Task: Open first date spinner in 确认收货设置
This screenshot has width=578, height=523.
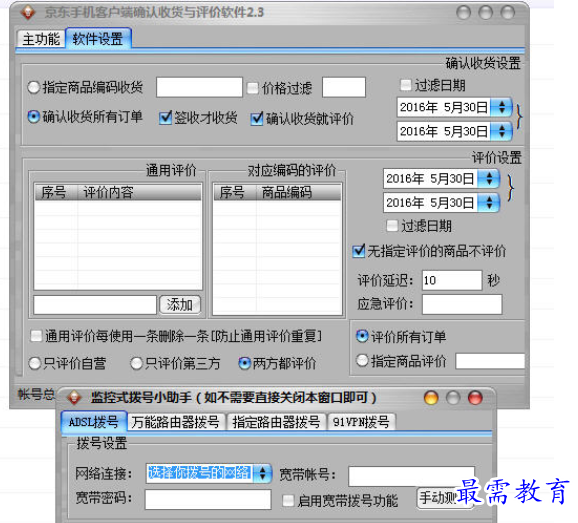Action: tap(502, 107)
